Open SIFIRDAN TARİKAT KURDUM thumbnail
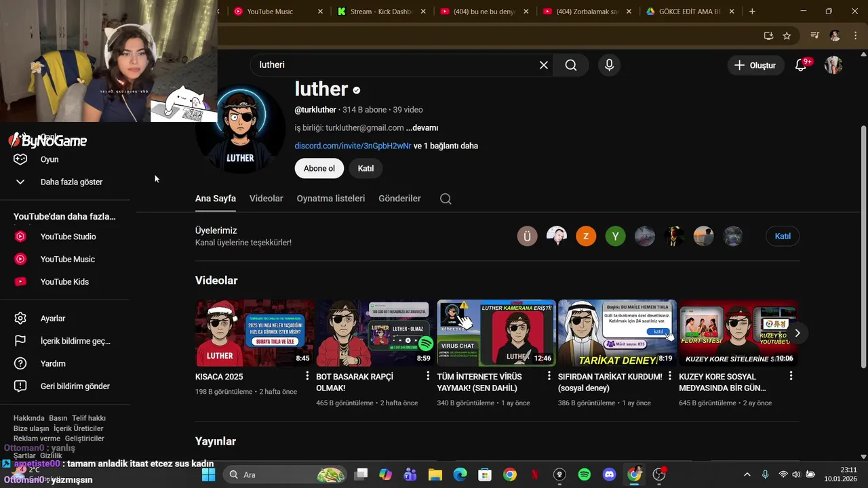This screenshot has height=488, width=868. (617, 333)
